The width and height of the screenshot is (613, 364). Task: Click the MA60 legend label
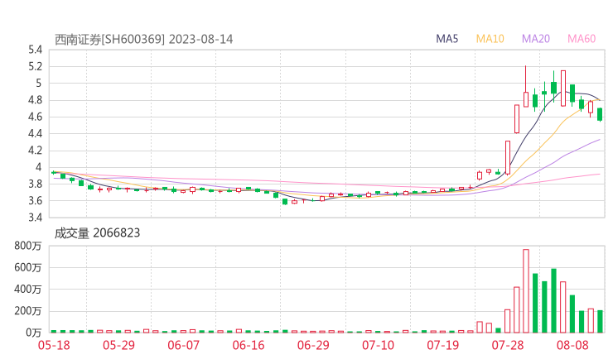pyautogui.click(x=582, y=39)
